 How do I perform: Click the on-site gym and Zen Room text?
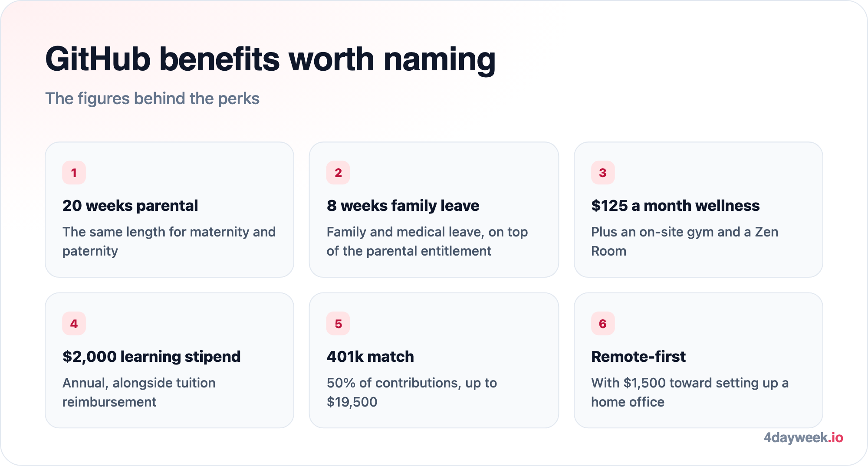click(684, 241)
